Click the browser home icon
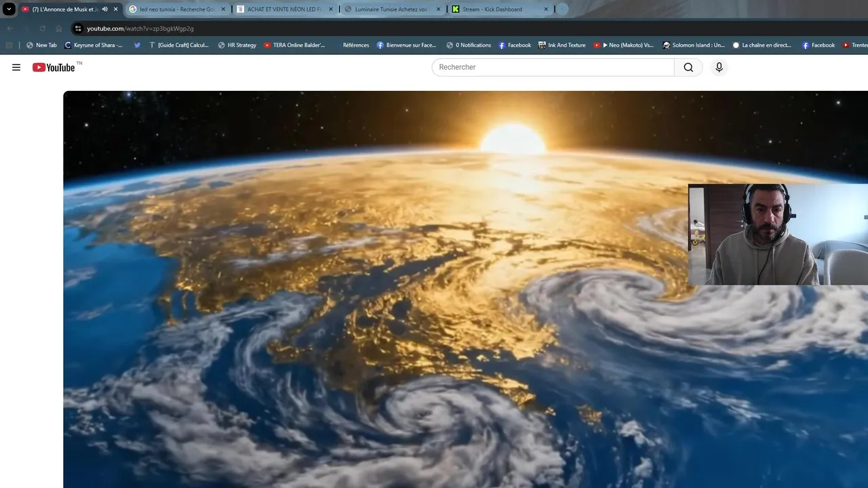This screenshot has height=488, width=868. coord(59,28)
